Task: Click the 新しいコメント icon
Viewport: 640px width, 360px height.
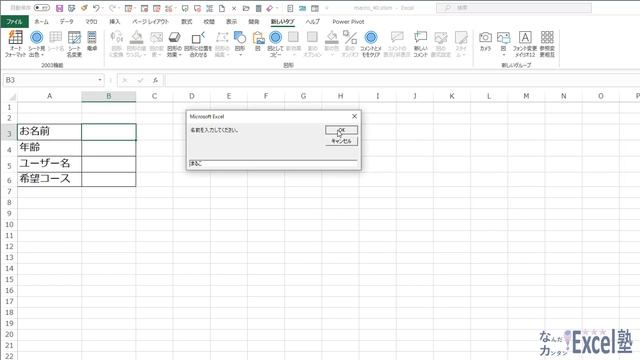Action: [420, 44]
